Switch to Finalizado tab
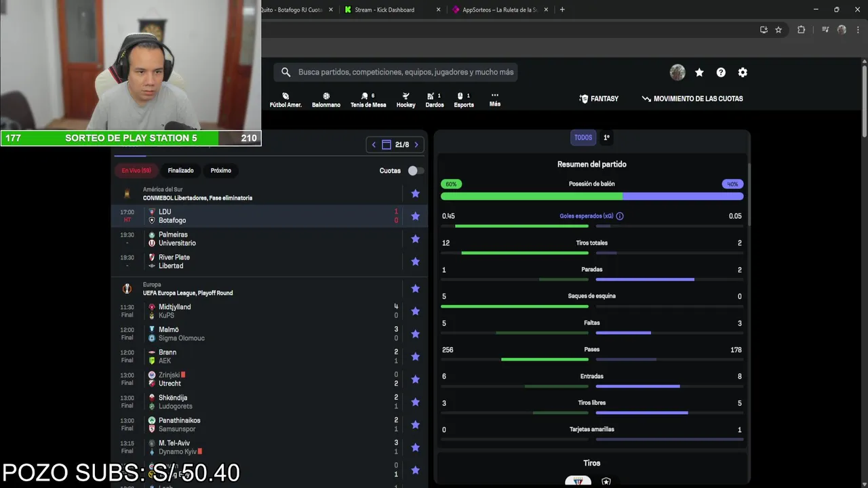868x488 pixels. coord(180,171)
